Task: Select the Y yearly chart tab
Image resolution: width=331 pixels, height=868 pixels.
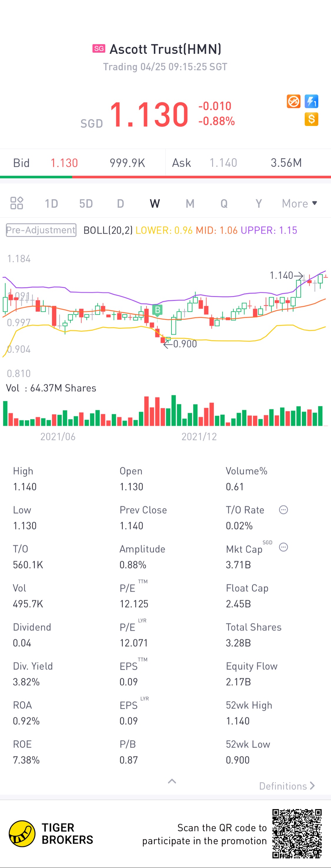Action: [x=259, y=203]
